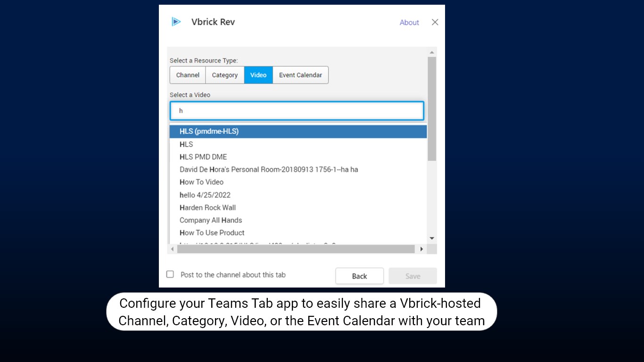
Task: Click the Back button
Action: (359, 276)
